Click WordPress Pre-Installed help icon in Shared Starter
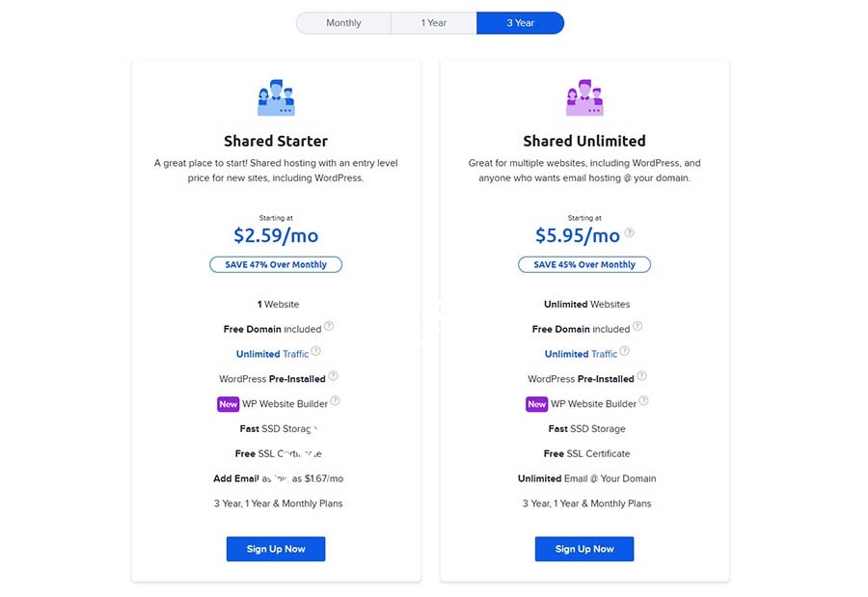This screenshot has height=597, width=868. pyautogui.click(x=334, y=376)
